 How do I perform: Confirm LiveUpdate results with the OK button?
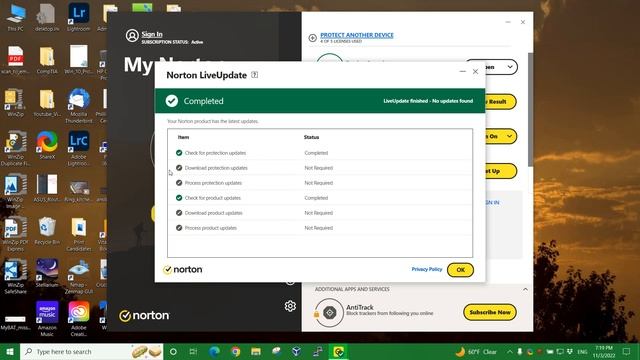coord(460,270)
